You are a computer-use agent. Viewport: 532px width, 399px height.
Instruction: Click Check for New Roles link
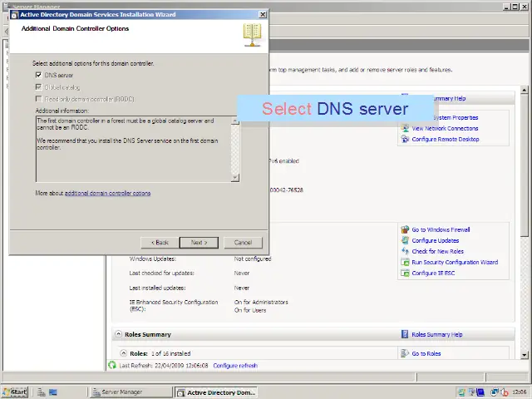[438, 251]
